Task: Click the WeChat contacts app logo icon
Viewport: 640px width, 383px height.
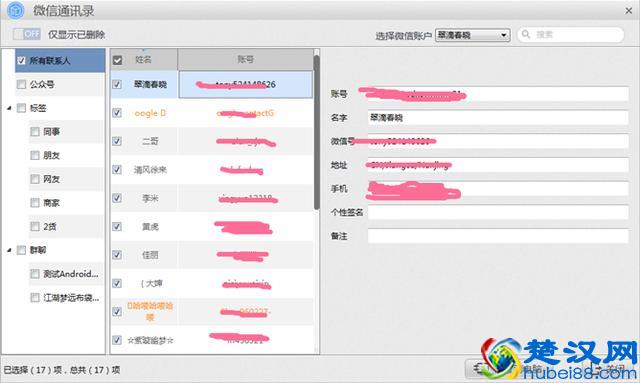Action: [x=16, y=10]
